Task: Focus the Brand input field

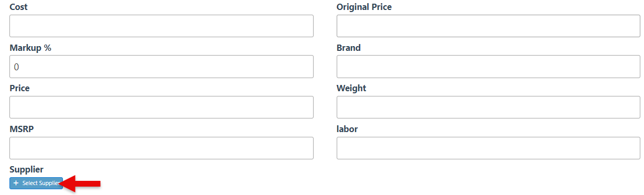Action: [x=488, y=67]
